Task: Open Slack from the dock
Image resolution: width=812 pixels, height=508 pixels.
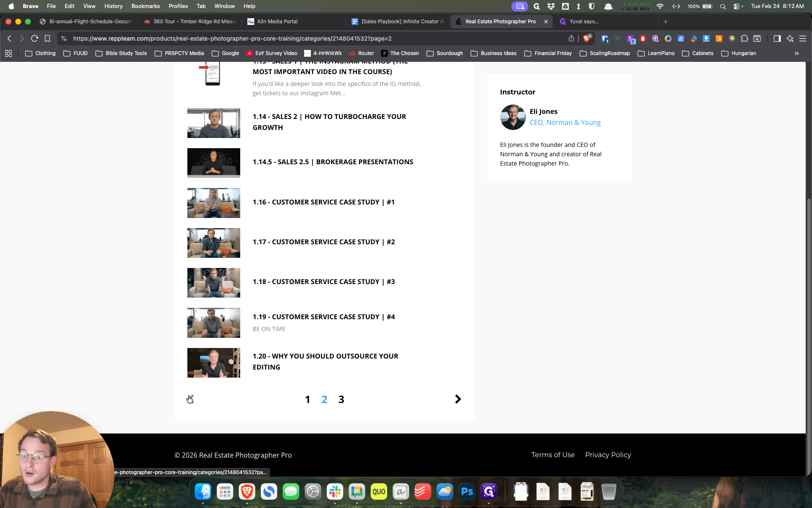Action: coord(335,491)
